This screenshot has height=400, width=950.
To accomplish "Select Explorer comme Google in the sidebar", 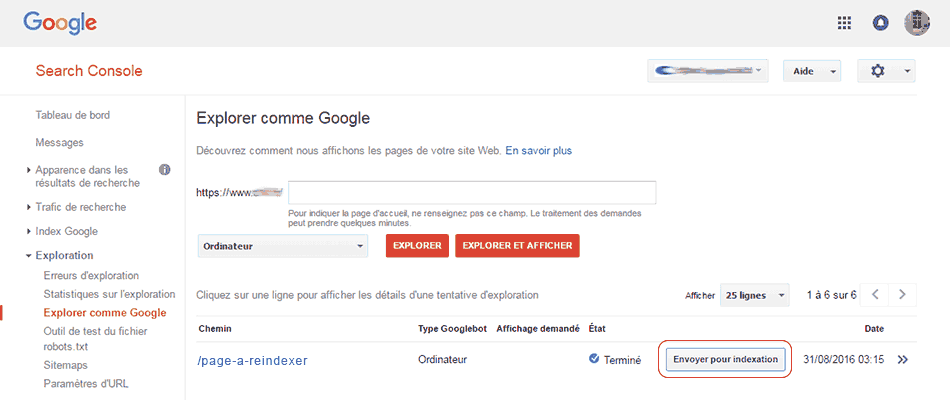I will tap(105, 313).
